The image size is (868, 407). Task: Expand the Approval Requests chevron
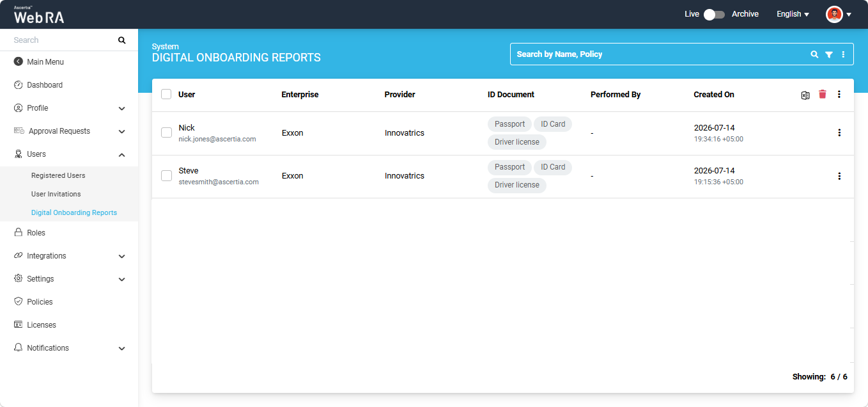coord(122,132)
